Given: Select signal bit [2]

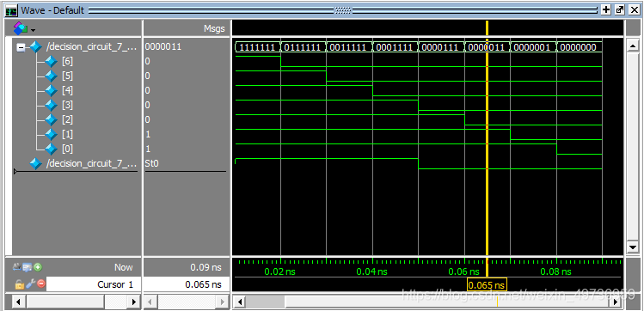Looking at the screenshot, I should 67,119.
